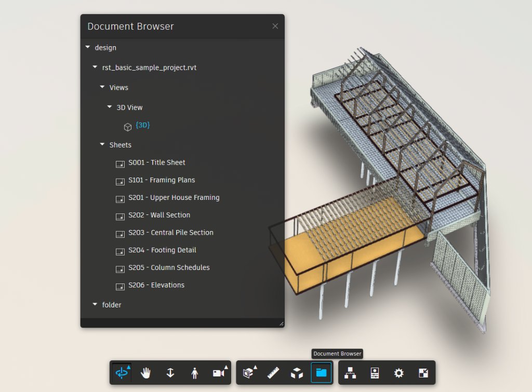The width and height of the screenshot is (532, 392).
Task: Collapse the folder node arrow
Action: (95, 304)
